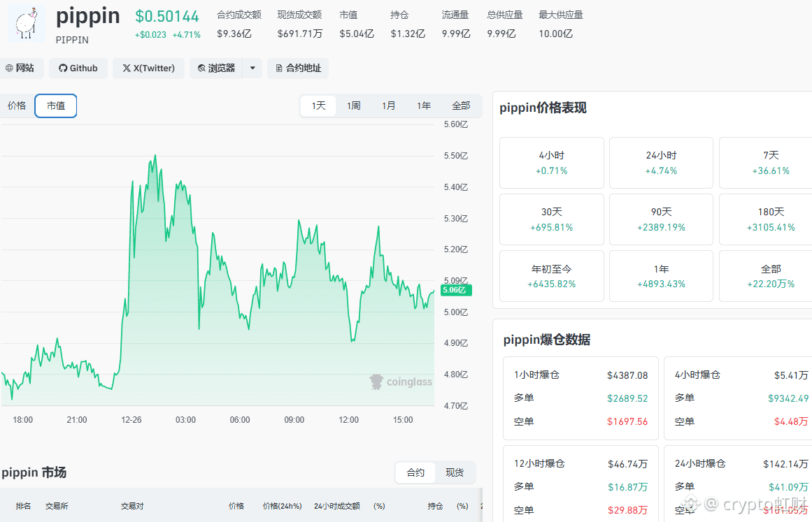
Task: Click the coinglass watermark logo on chart
Action: pos(401,382)
